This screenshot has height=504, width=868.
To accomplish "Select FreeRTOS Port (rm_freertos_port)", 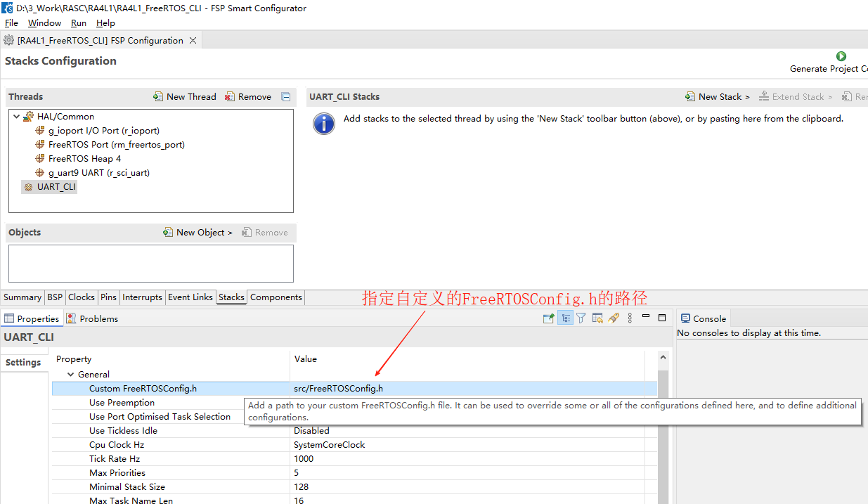I will pyautogui.click(x=117, y=145).
